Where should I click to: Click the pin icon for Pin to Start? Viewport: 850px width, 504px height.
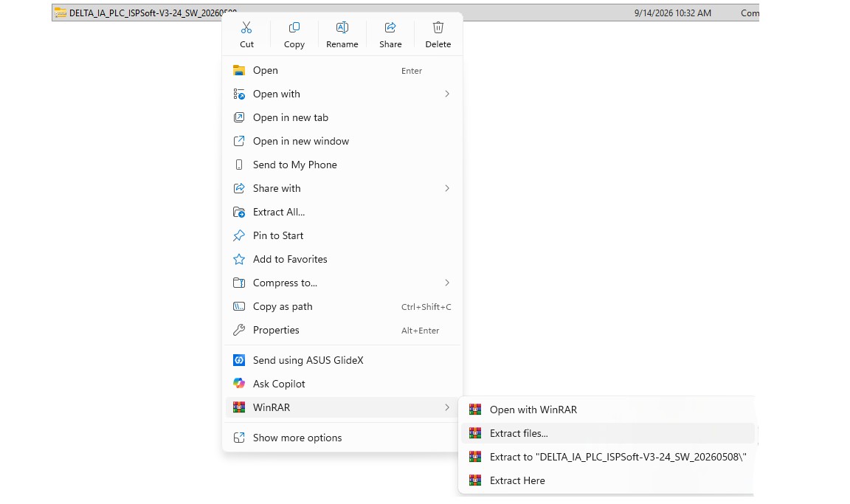coord(238,235)
